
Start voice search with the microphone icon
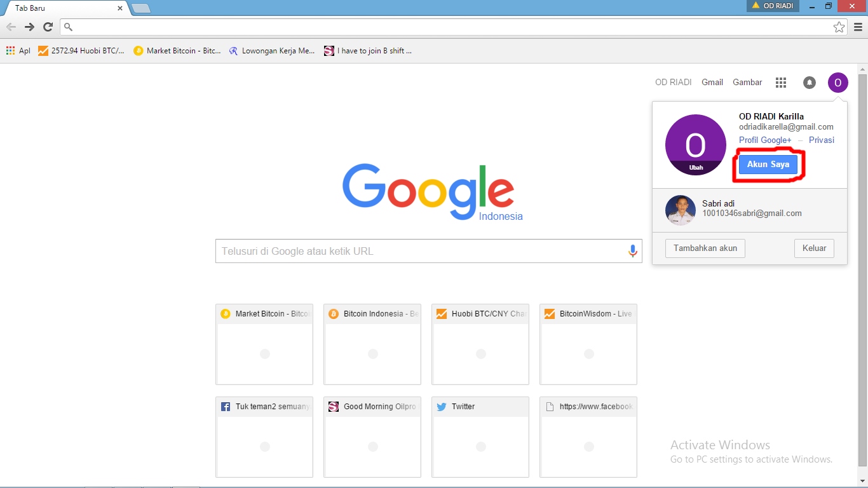tap(632, 251)
